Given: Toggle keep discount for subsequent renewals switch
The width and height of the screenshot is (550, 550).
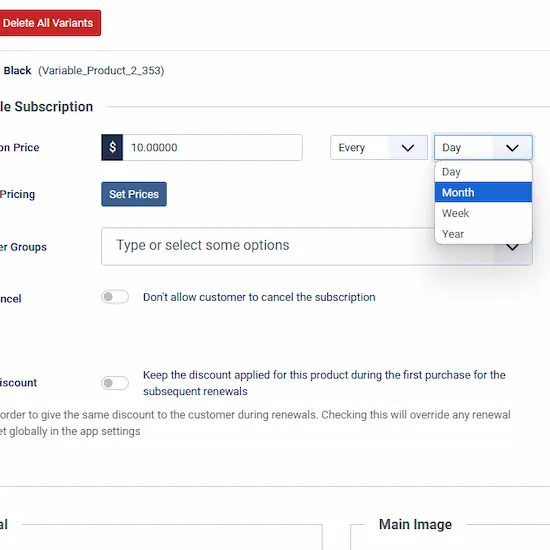Looking at the screenshot, I should (x=115, y=383).
